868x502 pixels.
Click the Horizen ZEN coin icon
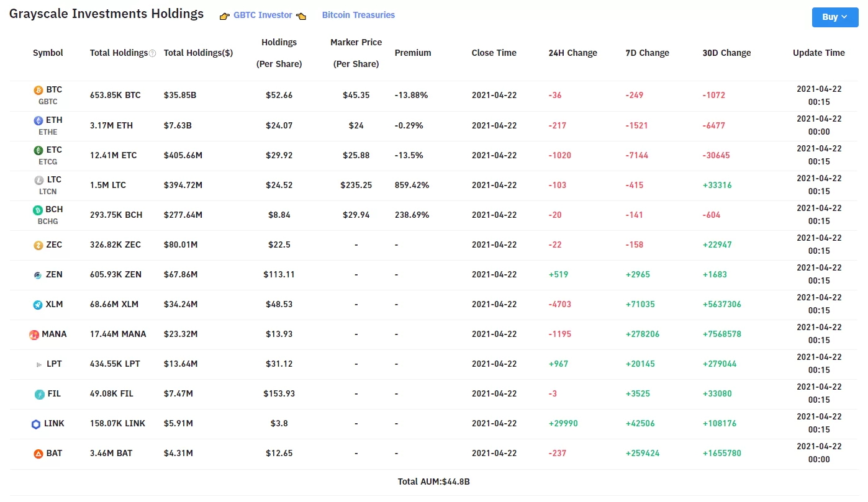tap(38, 275)
